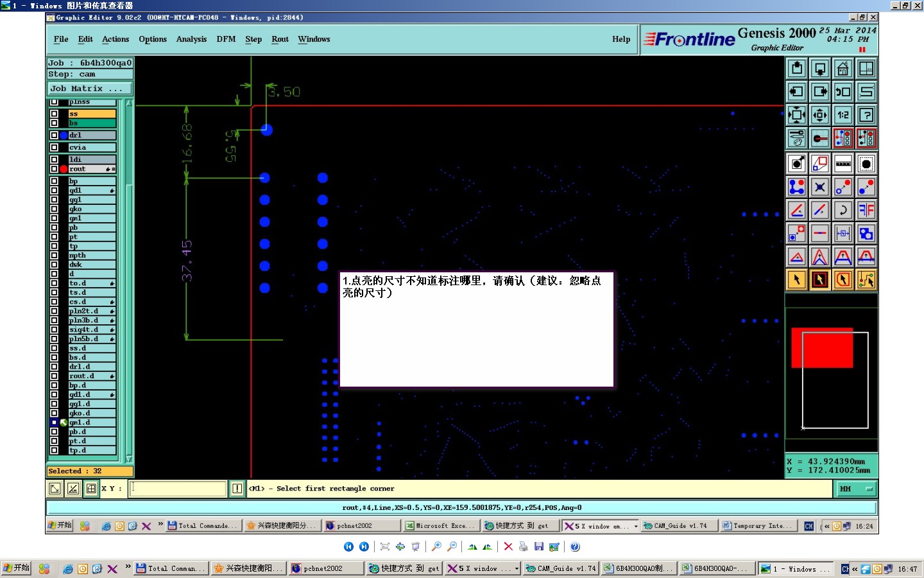Click the previous zoom icon
The height and width of the screenshot is (578, 924).
pos(843,91)
